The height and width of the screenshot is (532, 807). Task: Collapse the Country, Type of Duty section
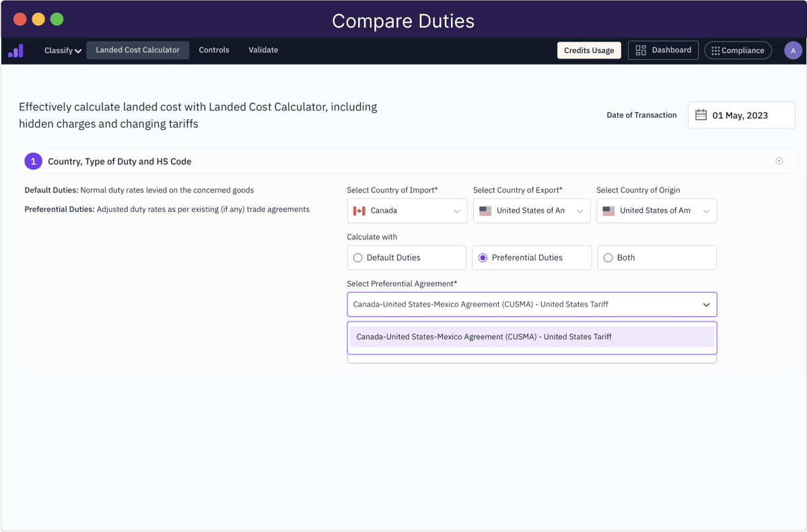779,161
